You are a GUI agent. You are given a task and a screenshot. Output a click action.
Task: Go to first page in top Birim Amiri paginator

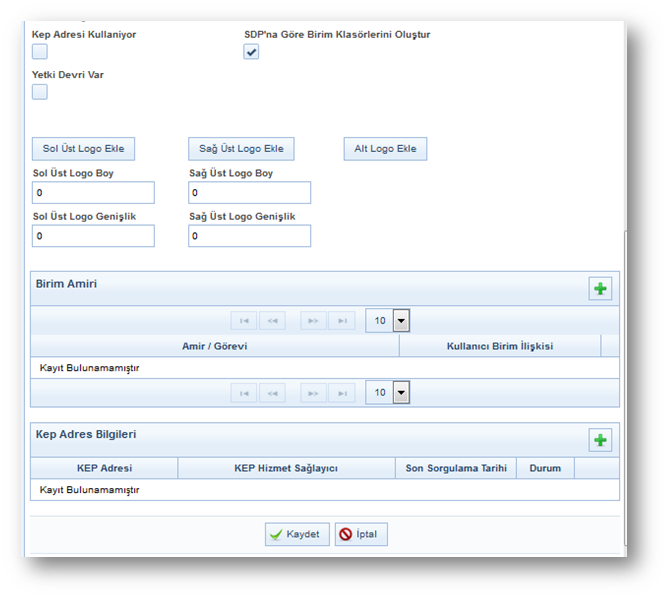click(x=244, y=321)
